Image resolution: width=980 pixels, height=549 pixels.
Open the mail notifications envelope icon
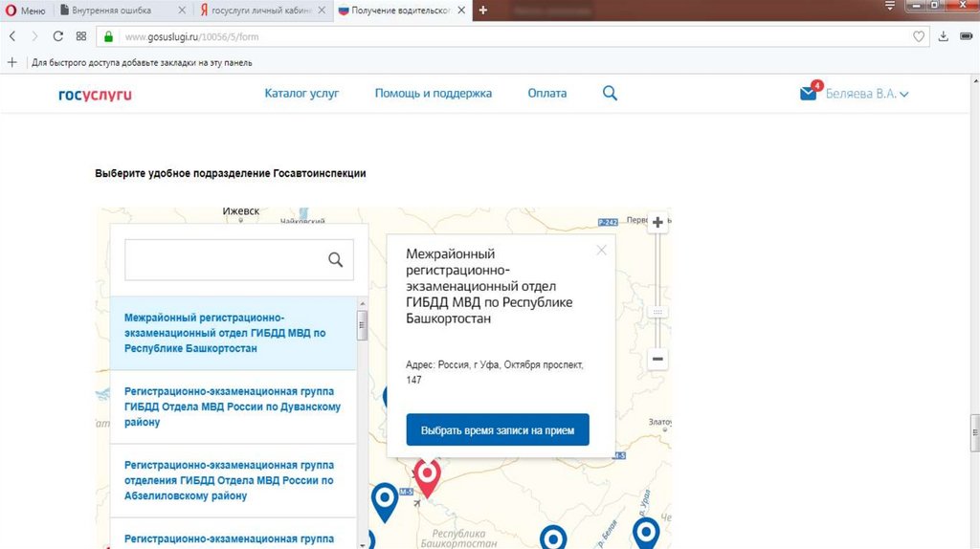(809, 94)
